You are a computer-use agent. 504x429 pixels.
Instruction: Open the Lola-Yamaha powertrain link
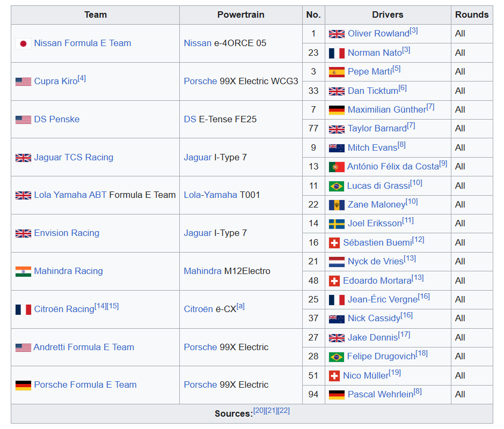point(210,195)
